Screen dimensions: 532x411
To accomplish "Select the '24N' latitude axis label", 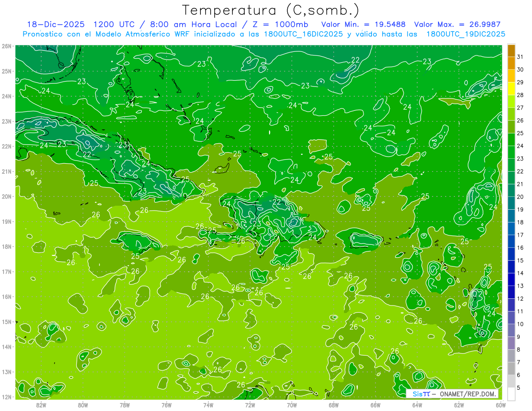I will 7,96.
